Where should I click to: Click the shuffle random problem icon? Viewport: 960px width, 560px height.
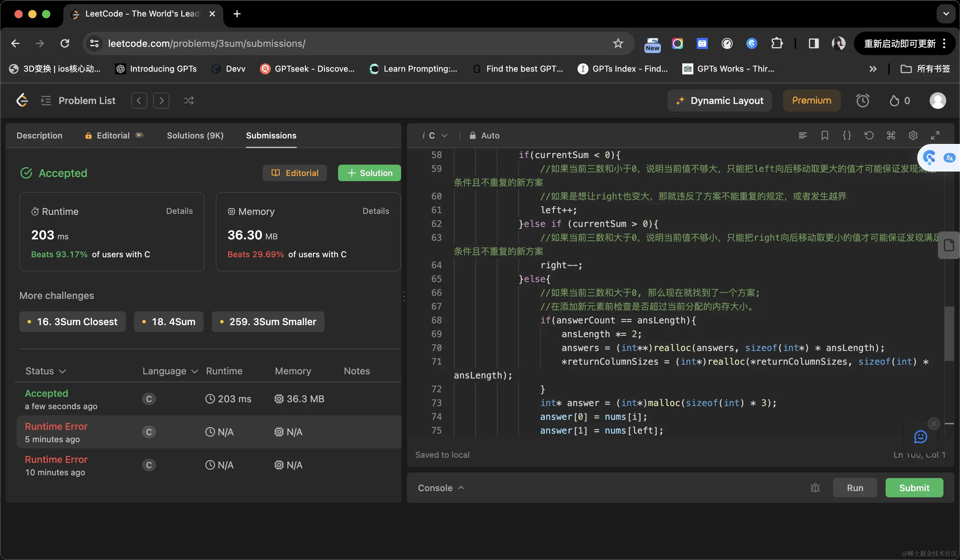point(188,101)
